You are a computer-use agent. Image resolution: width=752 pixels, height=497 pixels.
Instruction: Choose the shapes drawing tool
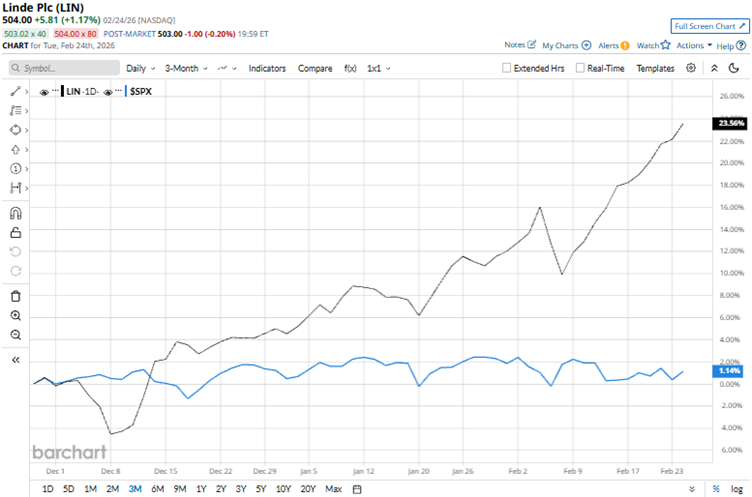pos(15,130)
